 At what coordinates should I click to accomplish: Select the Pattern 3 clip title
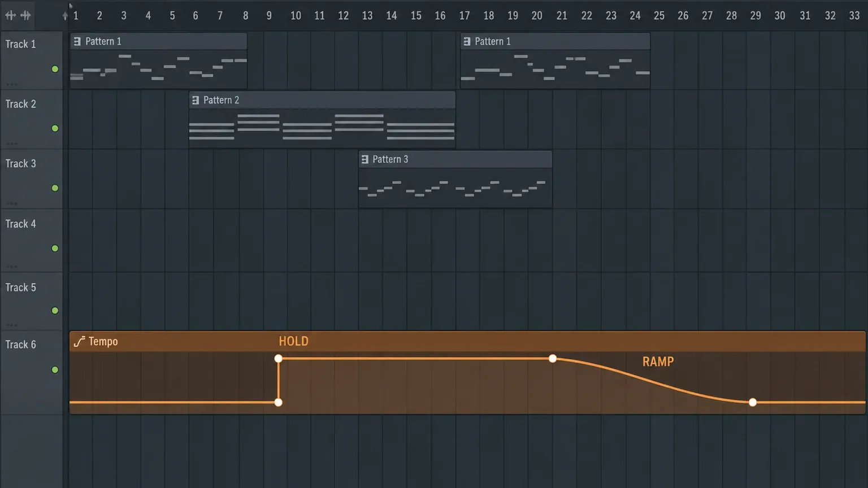390,159
